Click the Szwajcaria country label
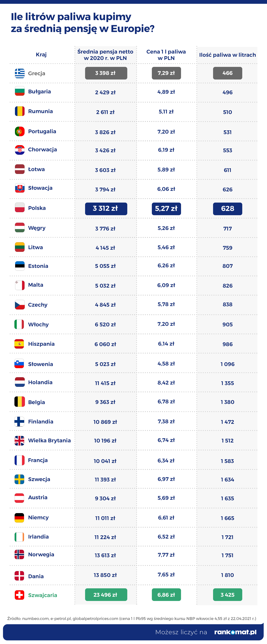Viewport: 267px width, 644px height. pyautogui.click(x=43, y=595)
